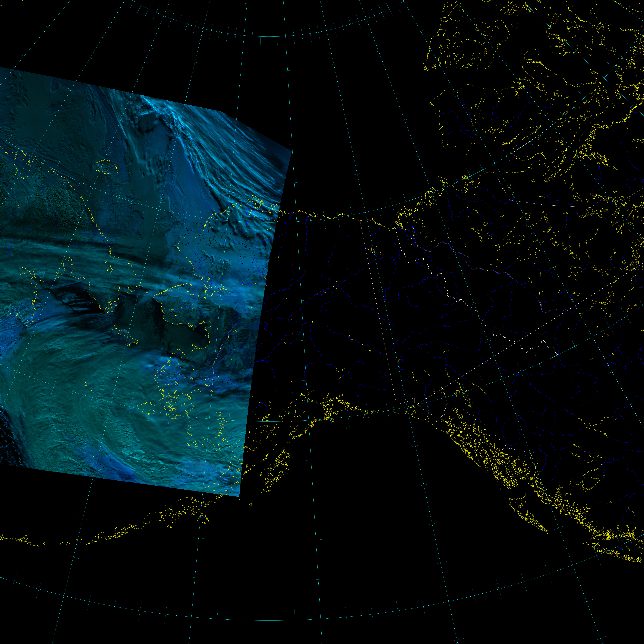The image size is (644, 644).
Task: Click the 120W longitude label
Action: (x=403, y=1)
